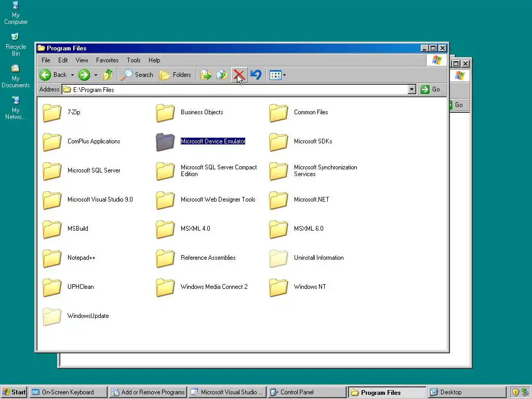
Task: Click the green Back arrow button
Action: coord(45,75)
